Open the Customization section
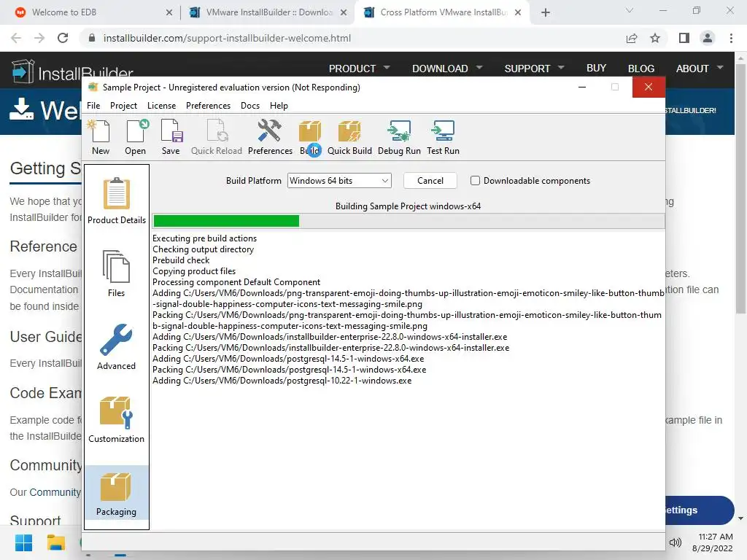The height and width of the screenshot is (560, 747). [x=116, y=419]
